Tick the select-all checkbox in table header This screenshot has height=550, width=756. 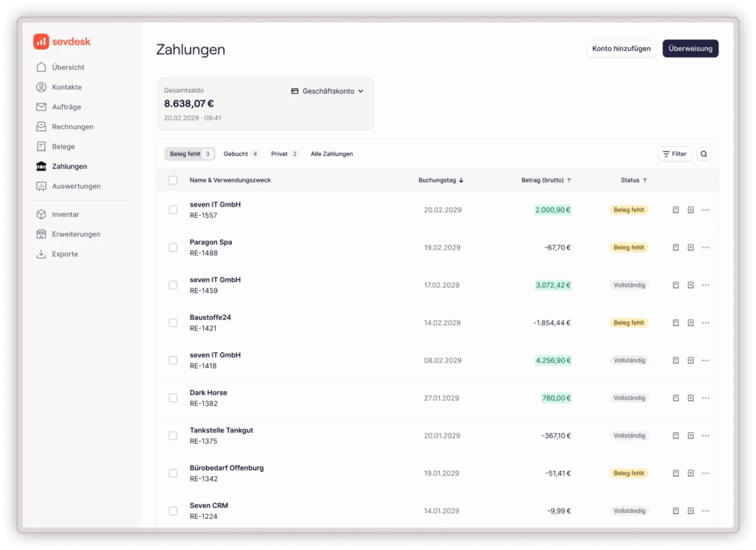173,180
